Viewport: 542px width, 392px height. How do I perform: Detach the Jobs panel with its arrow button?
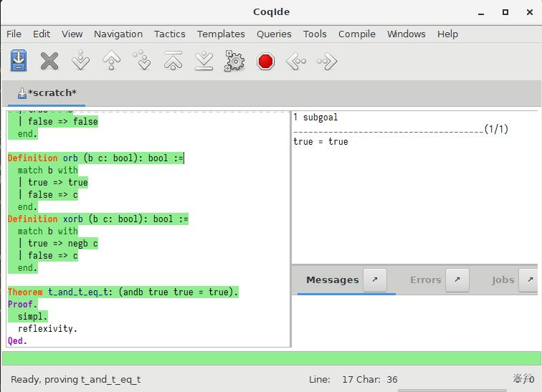(x=529, y=280)
